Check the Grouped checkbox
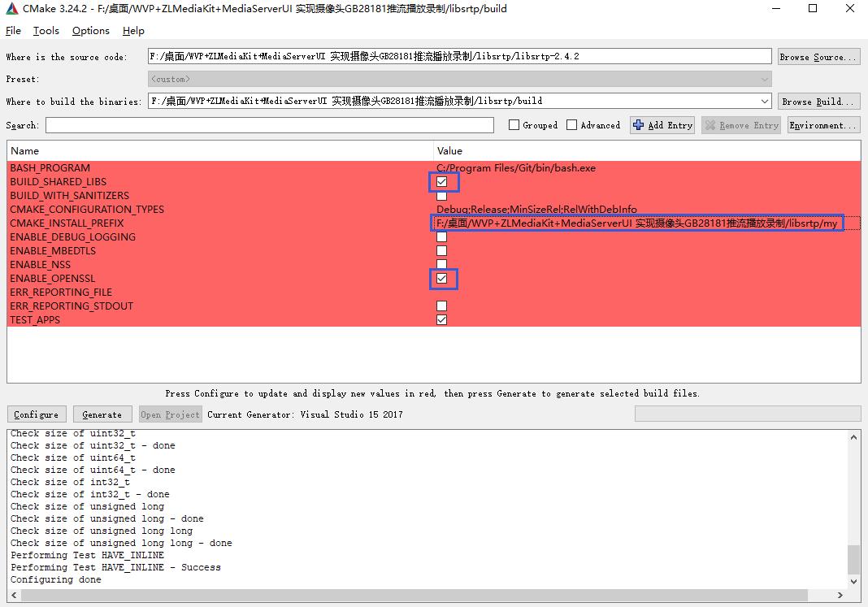Viewport: 868px width, 607px height. point(514,125)
